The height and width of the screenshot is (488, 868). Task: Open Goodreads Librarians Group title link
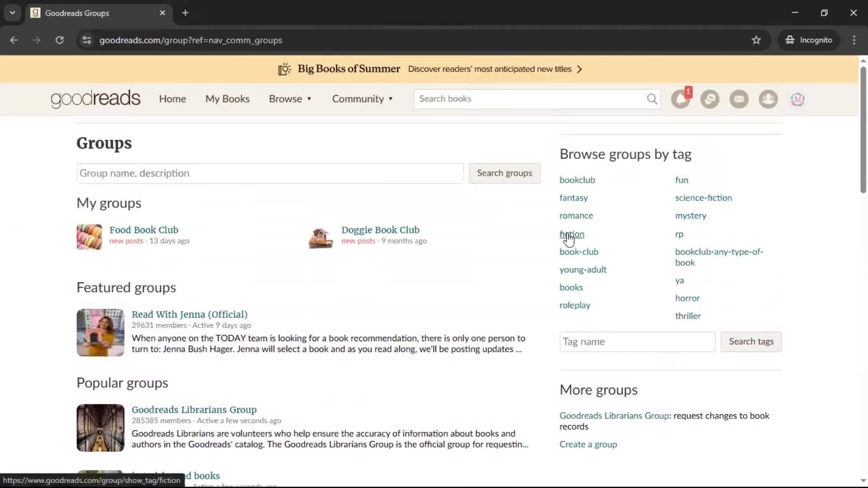[194, 410]
